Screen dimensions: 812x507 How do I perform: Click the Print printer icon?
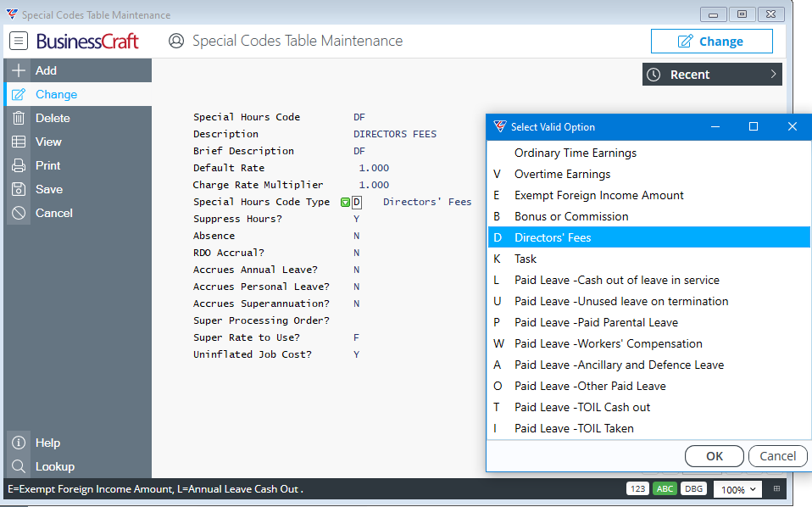click(19, 165)
